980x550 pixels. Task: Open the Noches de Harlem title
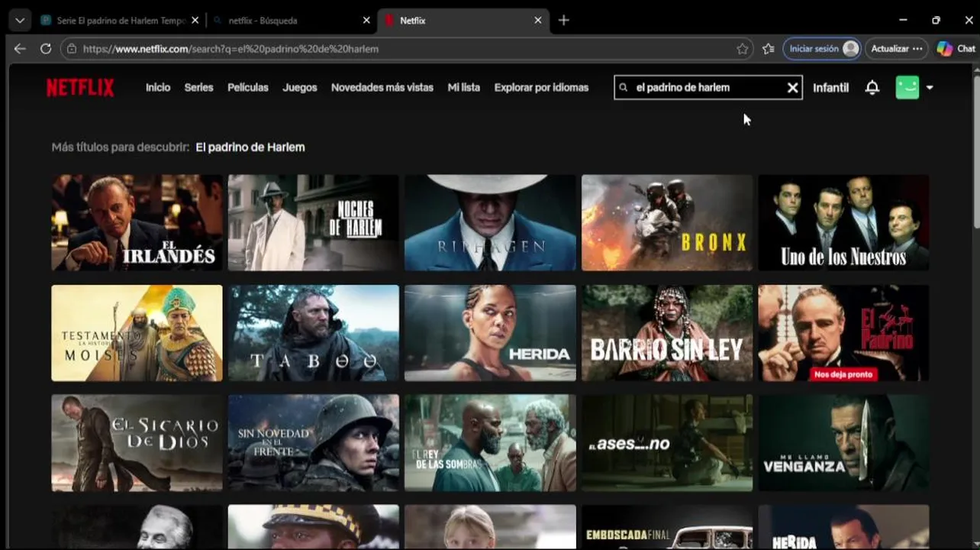[313, 222]
